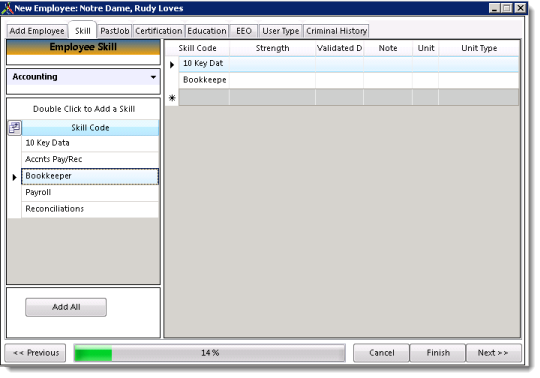Switch to the PastJob tab

tap(115, 31)
